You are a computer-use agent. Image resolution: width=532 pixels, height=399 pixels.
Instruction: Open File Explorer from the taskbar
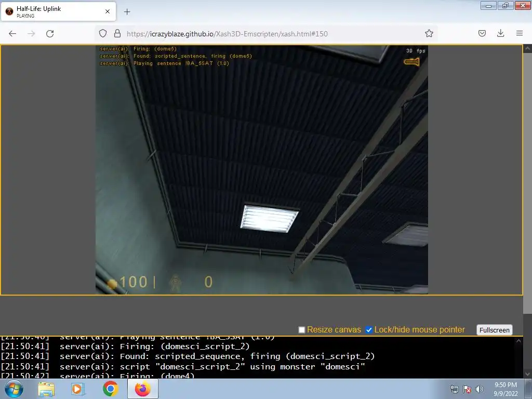point(46,389)
